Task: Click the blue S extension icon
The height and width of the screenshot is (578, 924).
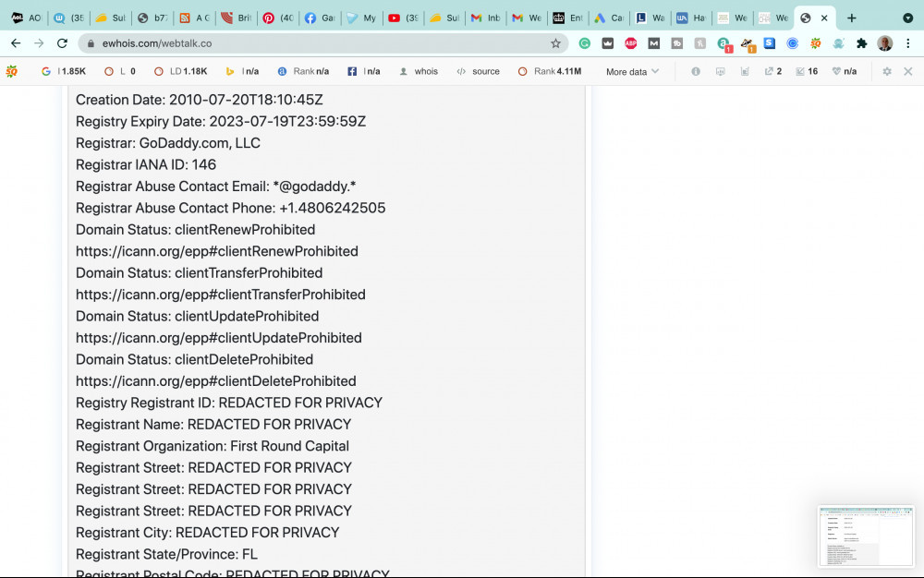Action: [x=770, y=43]
